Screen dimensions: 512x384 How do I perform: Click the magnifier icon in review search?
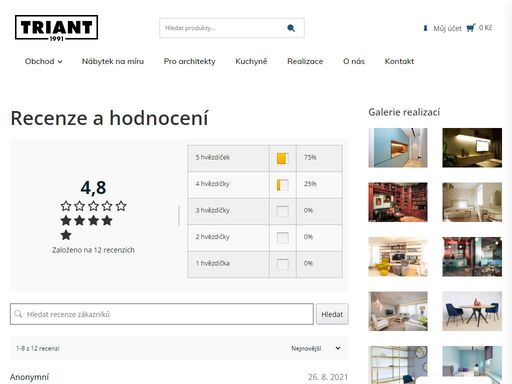click(x=18, y=314)
